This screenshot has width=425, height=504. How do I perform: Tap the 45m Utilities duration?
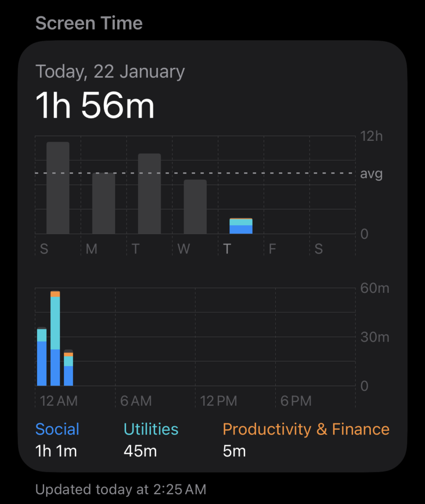(x=141, y=451)
